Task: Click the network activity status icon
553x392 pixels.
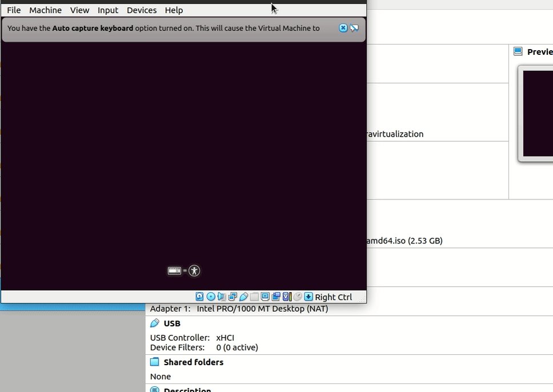Action: 233,297
